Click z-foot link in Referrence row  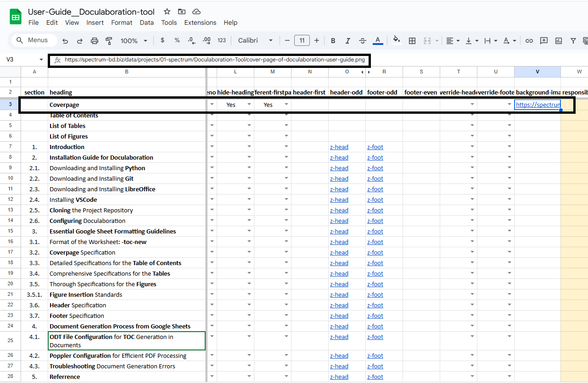(375, 377)
